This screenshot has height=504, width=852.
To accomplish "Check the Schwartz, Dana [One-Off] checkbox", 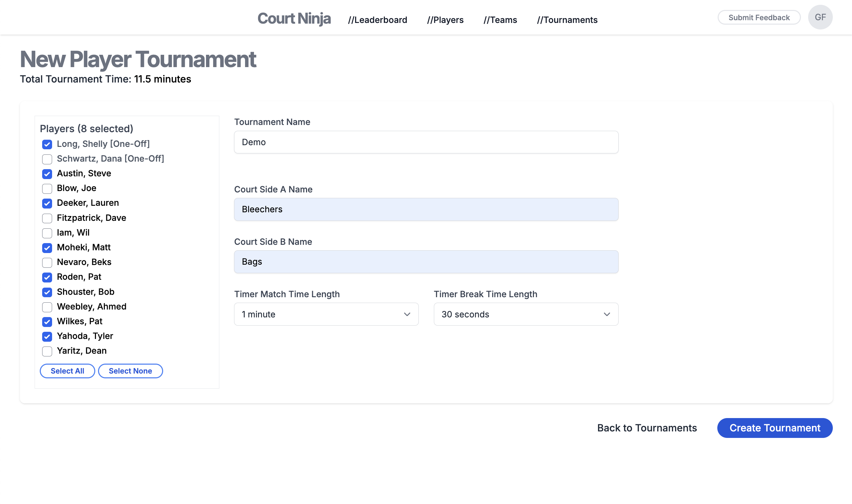I will click(47, 159).
